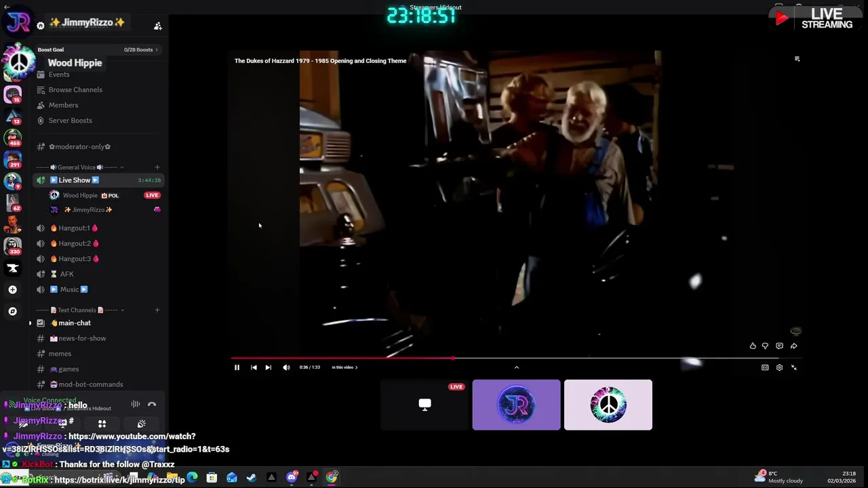Open the playlist queue icon top right

[797, 59]
